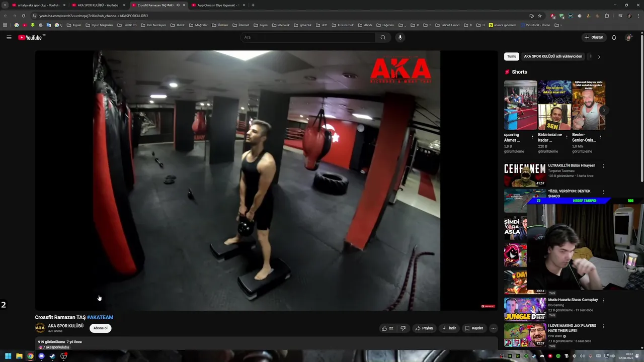Viewport: 644px width, 362px height.
Task: Click the address bar URL
Action: pyautogui.click(x=93, y=16)
